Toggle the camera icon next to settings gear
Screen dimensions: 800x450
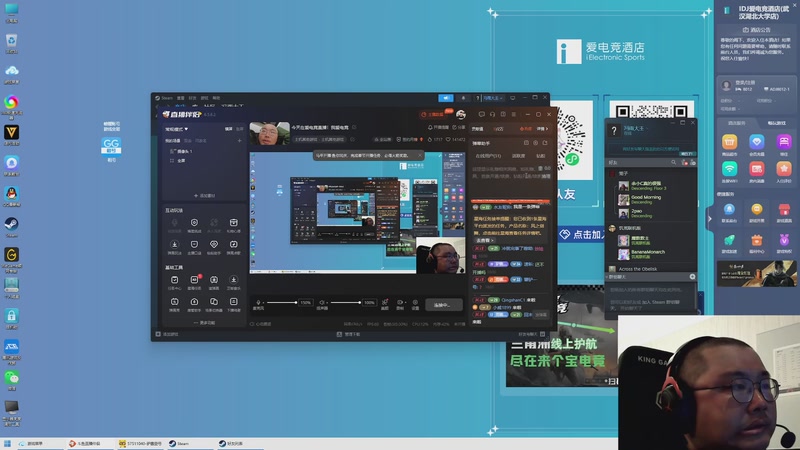(x=400, y=303)
